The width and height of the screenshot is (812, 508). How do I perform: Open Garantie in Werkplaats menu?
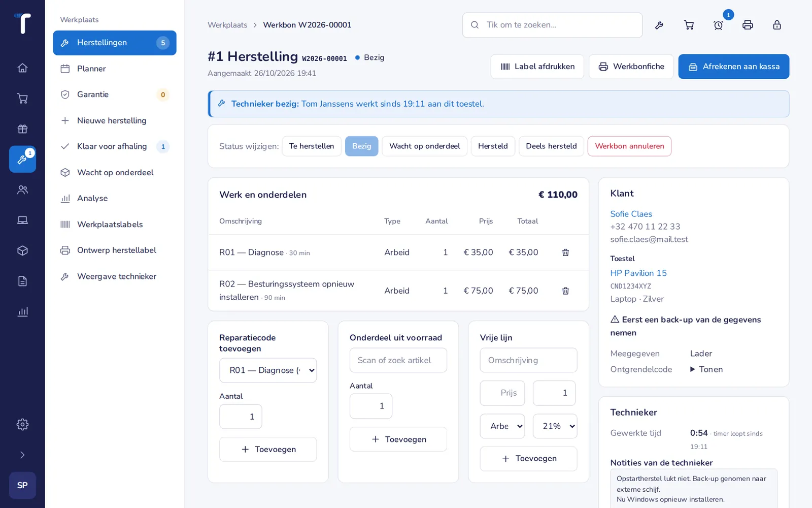(115, 94)
